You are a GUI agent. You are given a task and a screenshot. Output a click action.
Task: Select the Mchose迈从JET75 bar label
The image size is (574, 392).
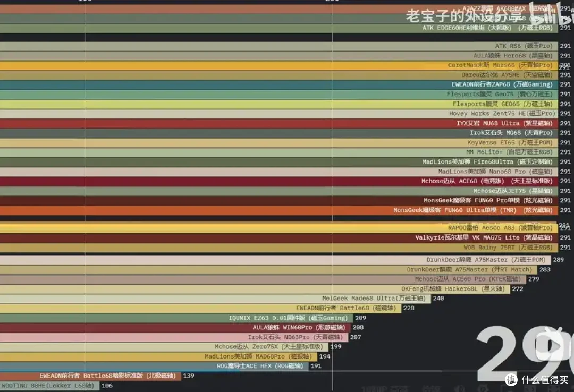513,191
